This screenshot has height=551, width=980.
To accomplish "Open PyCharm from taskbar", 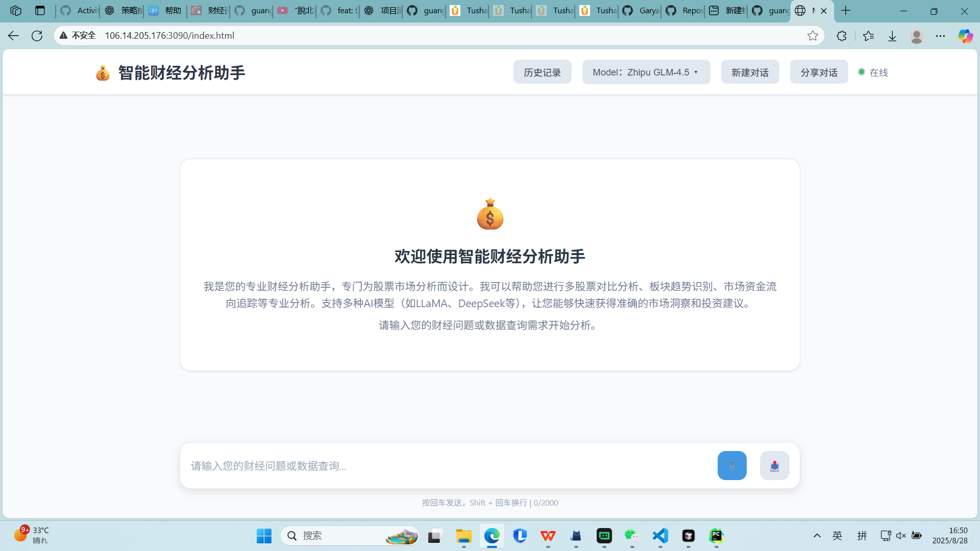I will pos(716,536).
